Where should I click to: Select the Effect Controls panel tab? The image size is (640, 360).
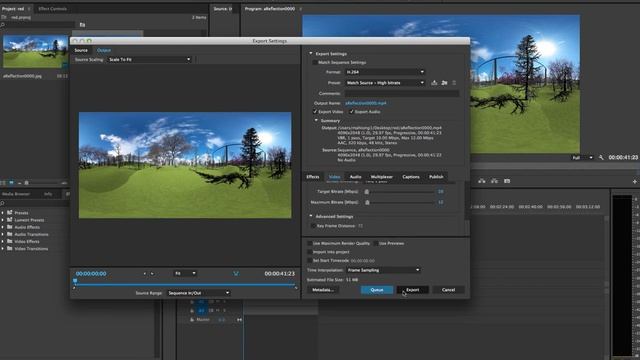click(52, 9)
